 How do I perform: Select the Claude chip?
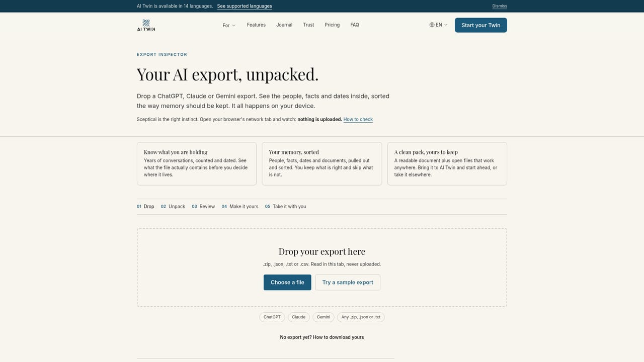[x=299, y=317]
